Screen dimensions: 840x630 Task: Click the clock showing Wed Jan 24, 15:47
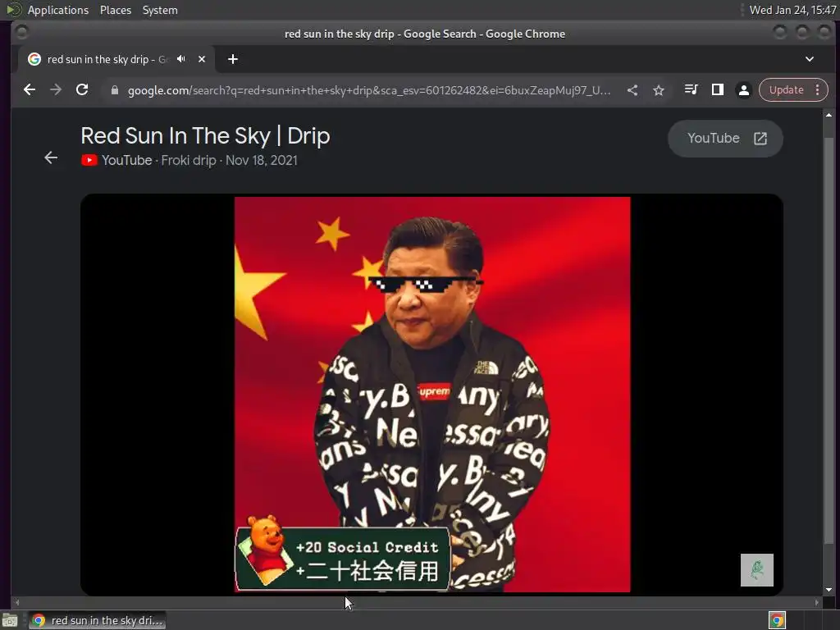tap(793, 10)
